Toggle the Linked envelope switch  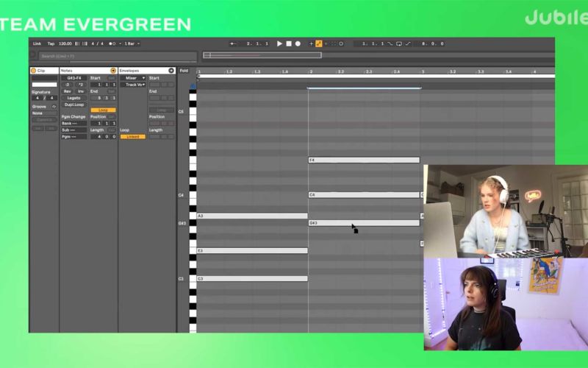pos(132,137)
